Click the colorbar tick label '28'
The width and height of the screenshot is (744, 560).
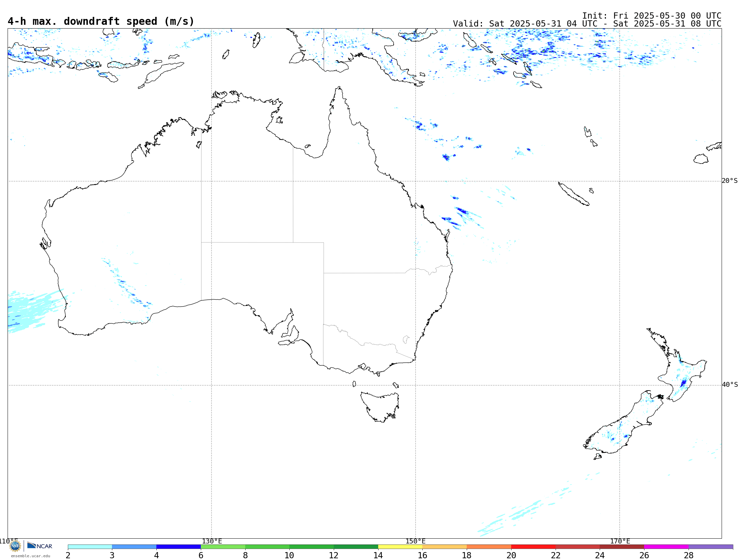coord(689,555)
